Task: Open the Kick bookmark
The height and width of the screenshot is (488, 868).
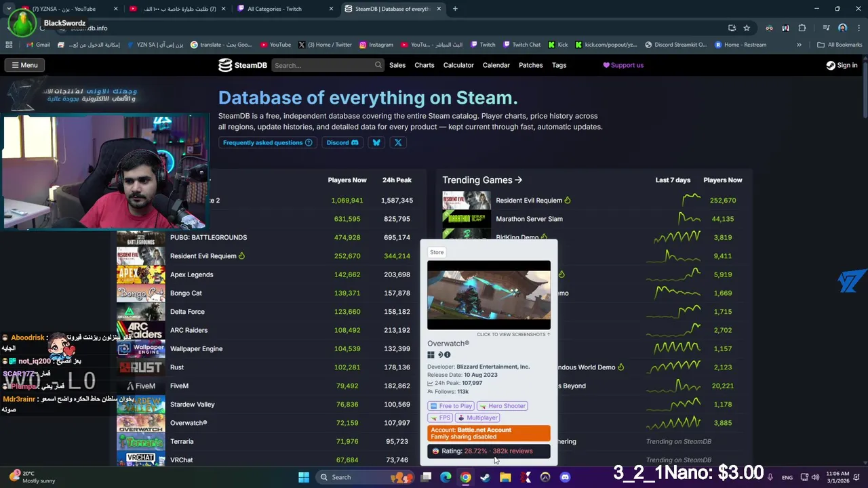Action: click(x=557, y=45)
